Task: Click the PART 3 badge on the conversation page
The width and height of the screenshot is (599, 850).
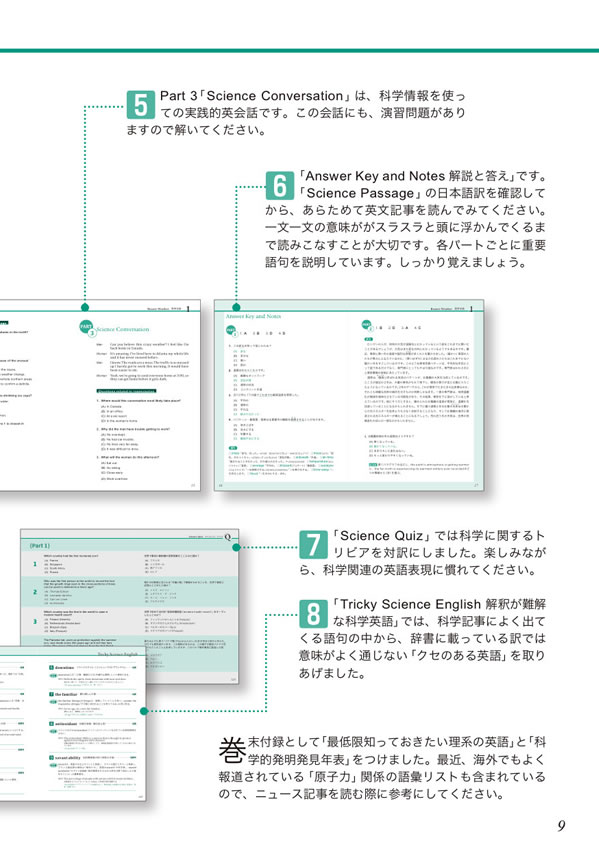Action: (87, 328)
